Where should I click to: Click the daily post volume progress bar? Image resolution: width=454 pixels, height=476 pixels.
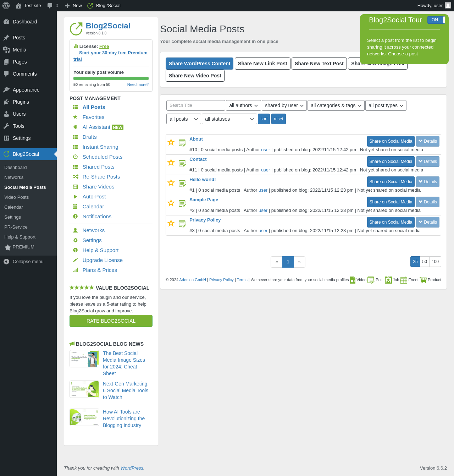coord(111,78)
